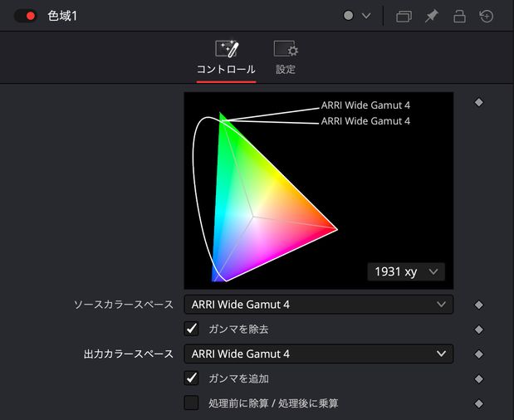
Task: Open the 出力カラースペース dropdown
Action: 319,354
